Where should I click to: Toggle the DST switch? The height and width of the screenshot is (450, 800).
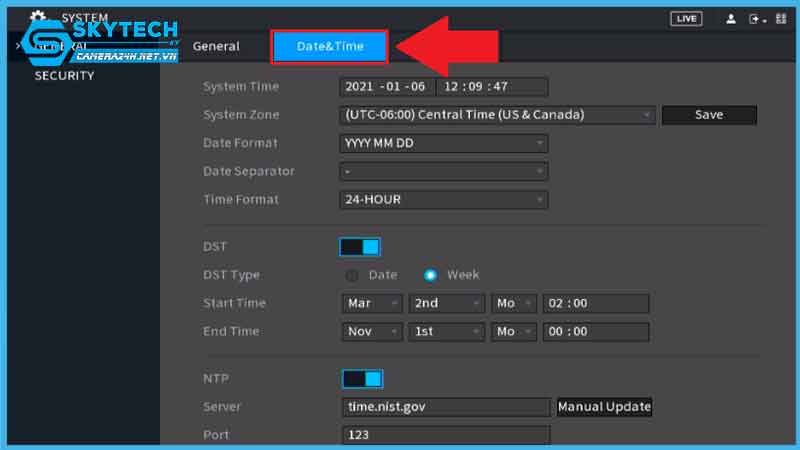(x=360, y=247)
